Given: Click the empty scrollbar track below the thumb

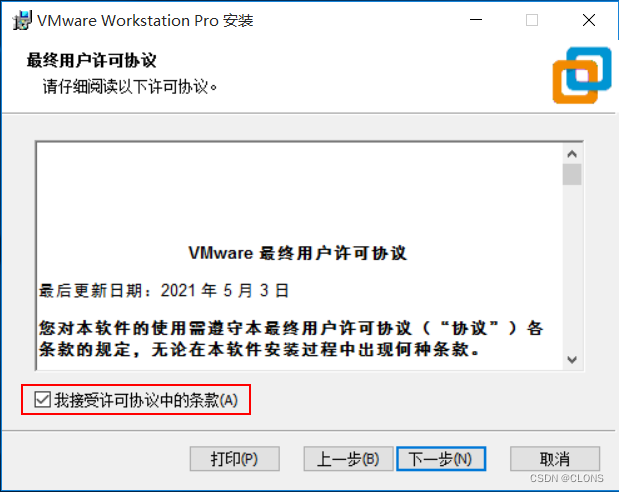Looking at the screenshot, I should click(572, 267).
